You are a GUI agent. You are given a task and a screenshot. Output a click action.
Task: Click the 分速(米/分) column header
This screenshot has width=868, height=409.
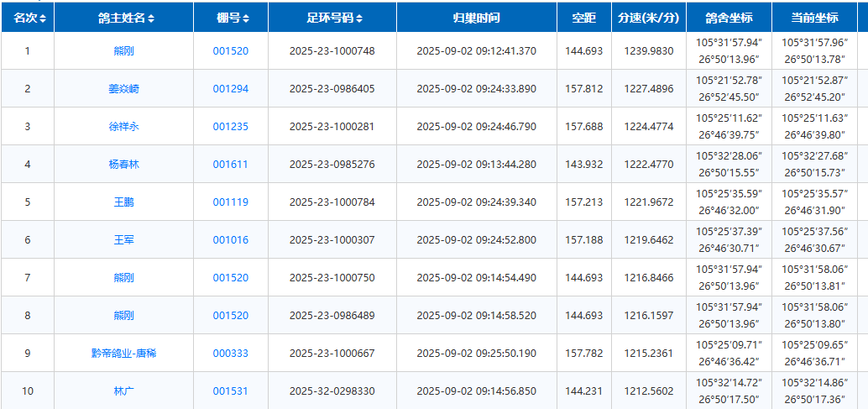pos(648,18)
